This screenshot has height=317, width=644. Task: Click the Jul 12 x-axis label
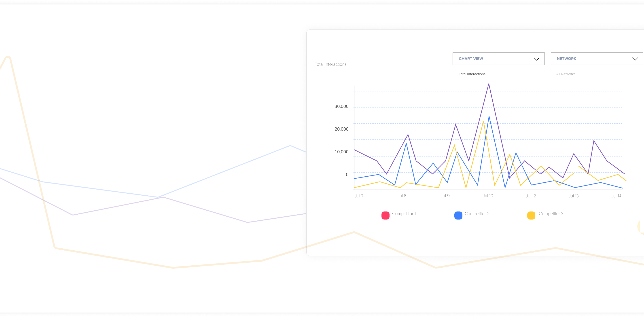click(x=530, y=196)
